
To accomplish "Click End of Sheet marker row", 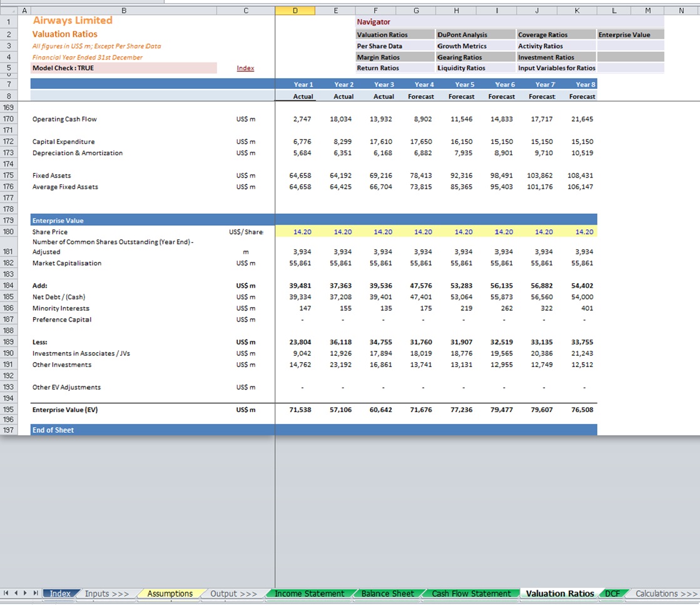I will tap(313, 430).
